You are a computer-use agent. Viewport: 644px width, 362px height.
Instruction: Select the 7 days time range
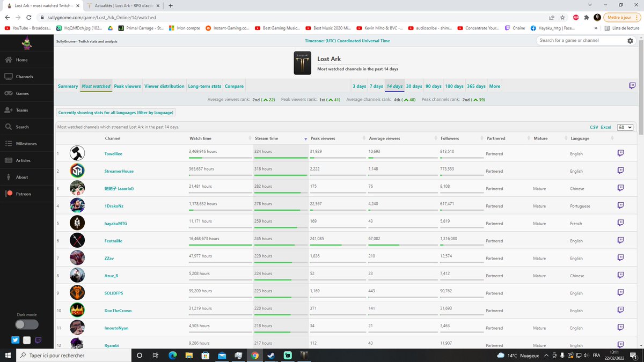point(376,86)
